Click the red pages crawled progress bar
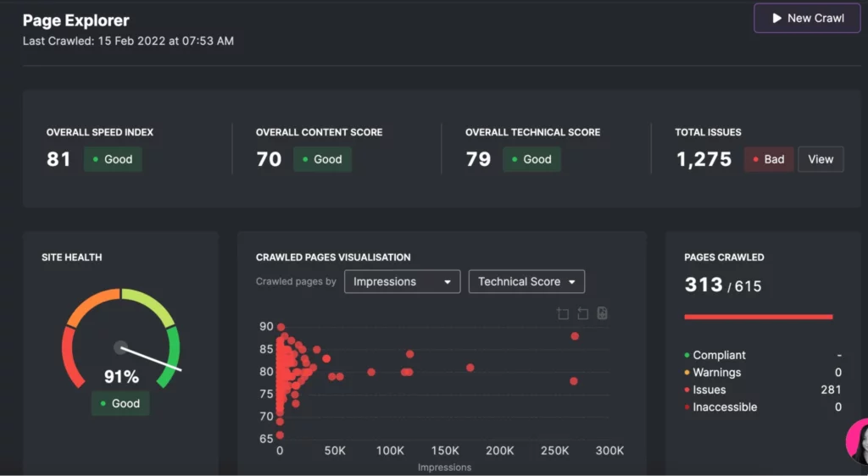868x476 pixels. click(758, 318)
